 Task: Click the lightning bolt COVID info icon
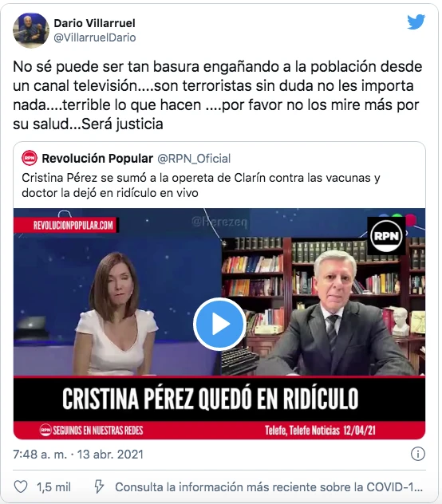[x=99, y=486]
